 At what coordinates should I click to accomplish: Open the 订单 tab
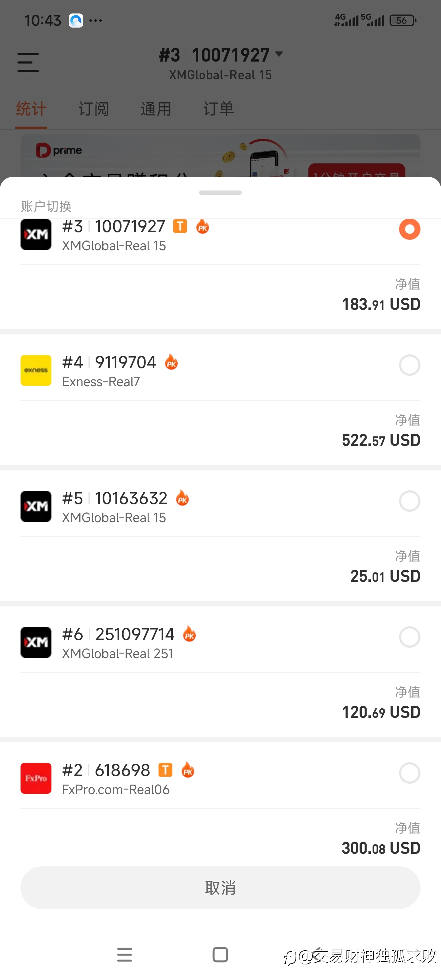[218, 109]
